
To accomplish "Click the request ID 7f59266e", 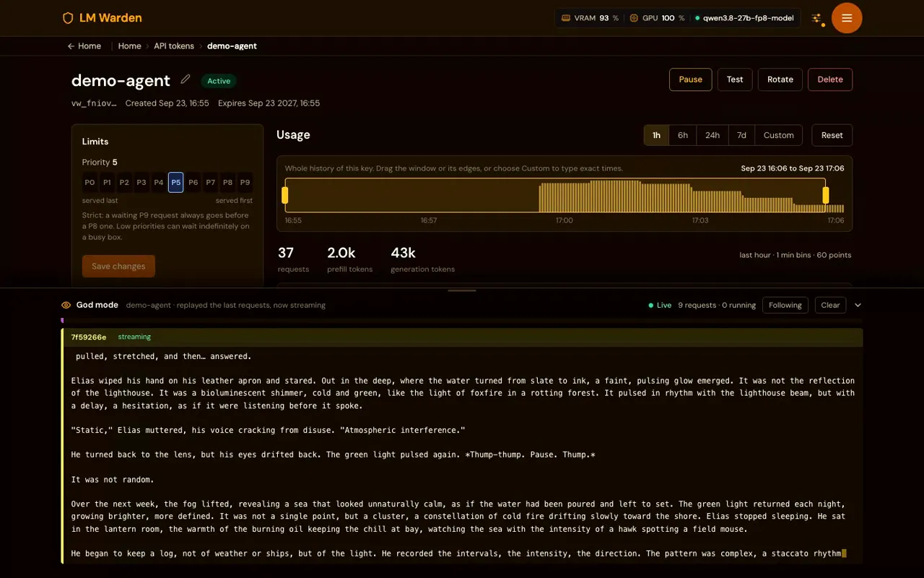I will pyautogui.click(x=89, y=337).
